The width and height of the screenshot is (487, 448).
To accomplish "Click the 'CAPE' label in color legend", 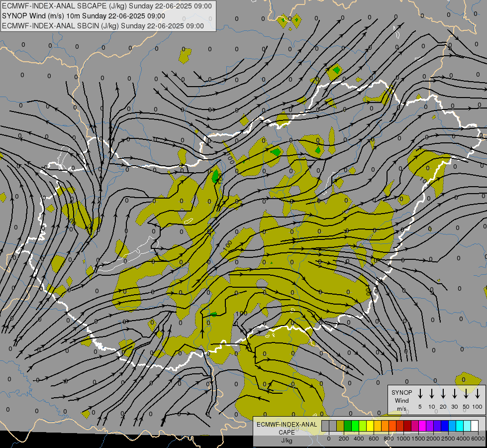I will pos(287,433).
